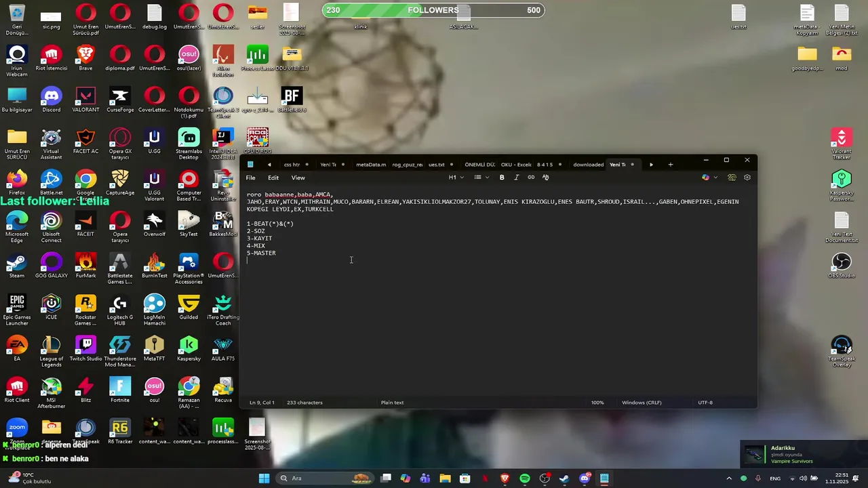Open File Explorer from the taskbar
This screenshot has width=868, height=488.
click(x=445, y=479)
